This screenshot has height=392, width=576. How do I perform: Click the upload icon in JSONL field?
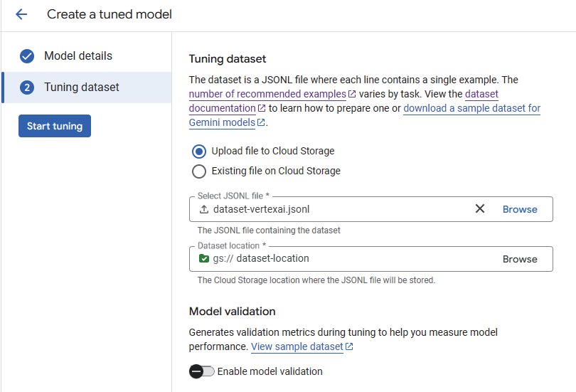(x=204, y=209)
